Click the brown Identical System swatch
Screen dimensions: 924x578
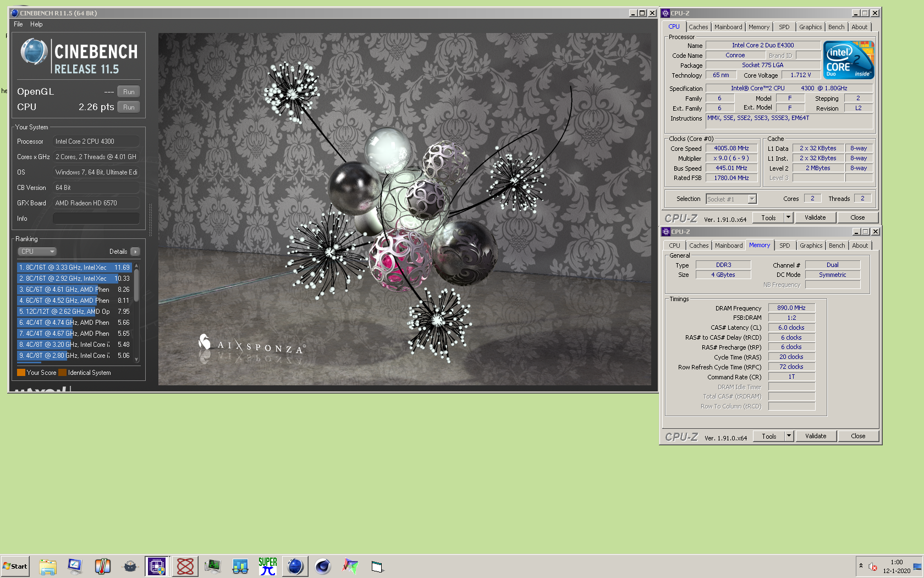coord(62,373)
